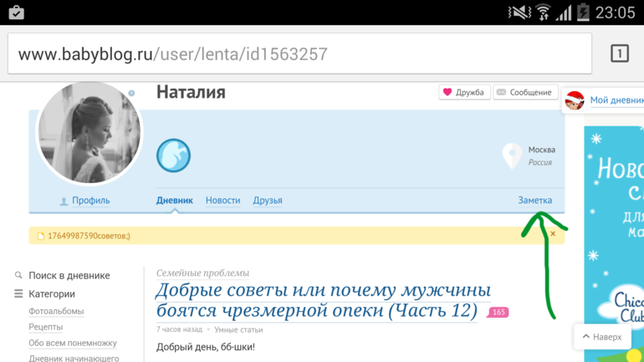The height and width of the screenshot is (362, 644).
Task: Open the Фотоальбомы category
Action: (56, 311)
